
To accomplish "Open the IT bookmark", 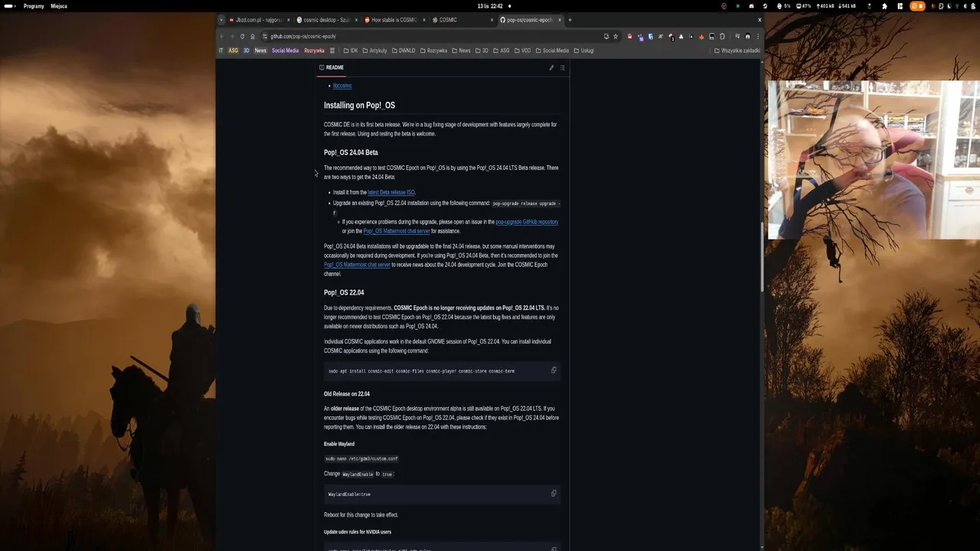I will click(x=221, y=51).
